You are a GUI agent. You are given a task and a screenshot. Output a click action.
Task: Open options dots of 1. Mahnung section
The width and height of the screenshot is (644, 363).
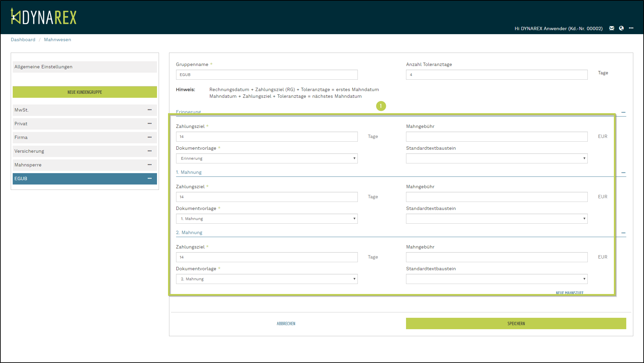pyautogui.click(x=623, y=173)
